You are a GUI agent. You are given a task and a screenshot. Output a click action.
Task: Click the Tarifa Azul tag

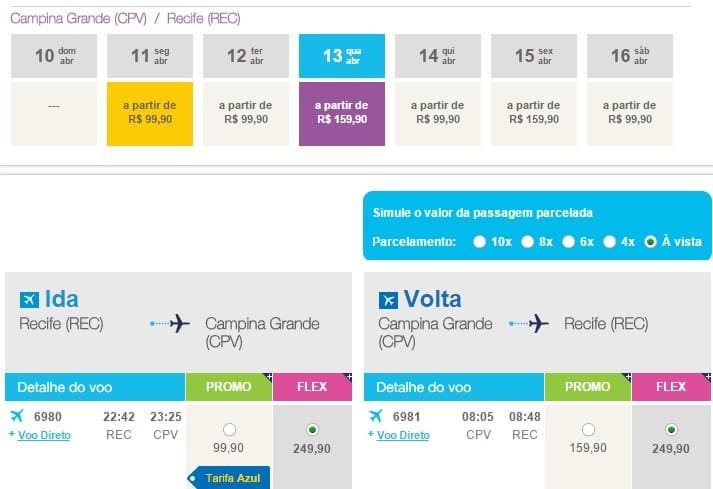click(x=229, y=478)
